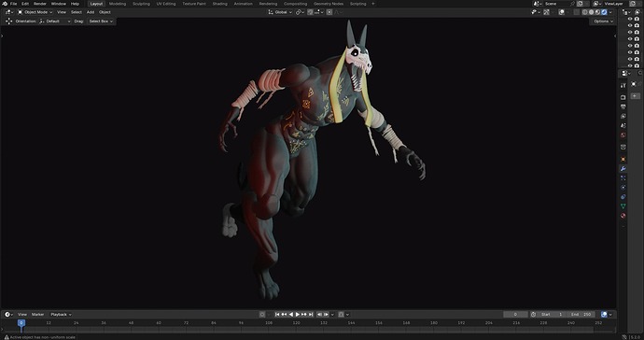This screenshot has height=340, width=644.
Task: Click the current frame field
Action: [x=515, y=314]
